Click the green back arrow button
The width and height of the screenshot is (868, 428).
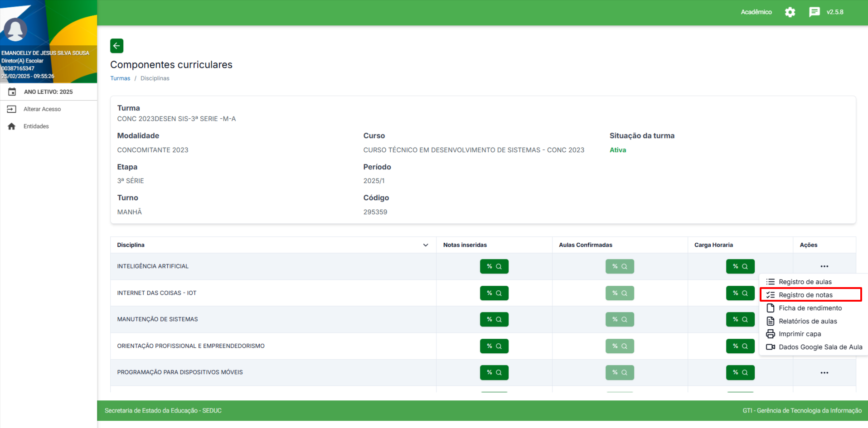116,46
